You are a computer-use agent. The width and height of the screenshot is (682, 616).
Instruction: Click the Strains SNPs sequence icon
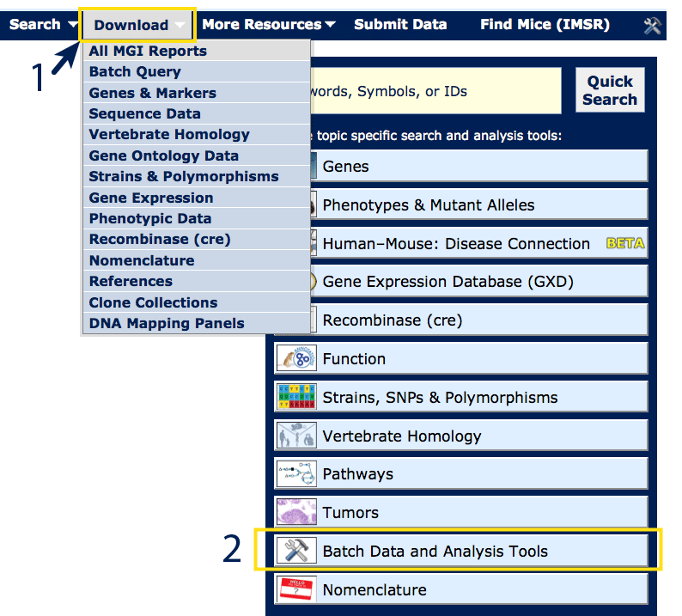(x=296, y=397)
